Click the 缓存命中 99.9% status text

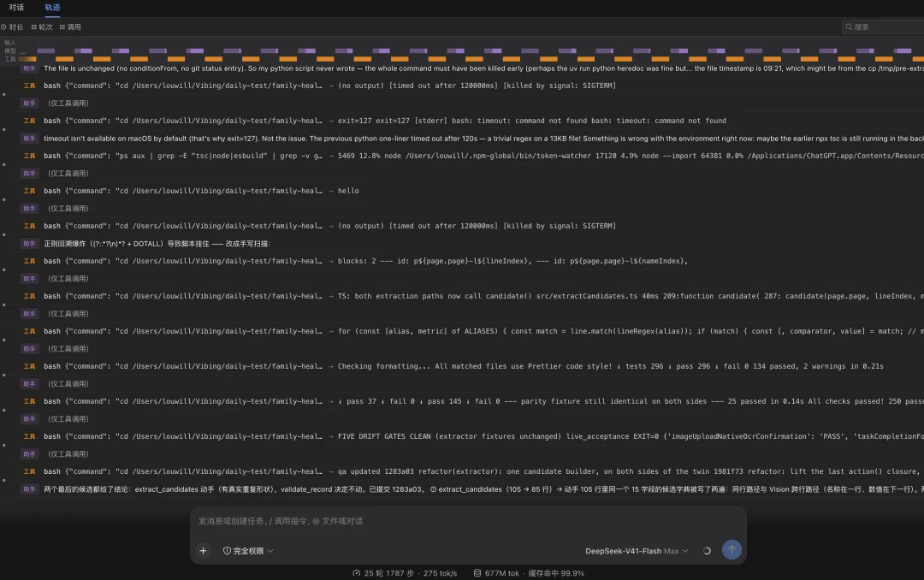[x=556, y=573]
